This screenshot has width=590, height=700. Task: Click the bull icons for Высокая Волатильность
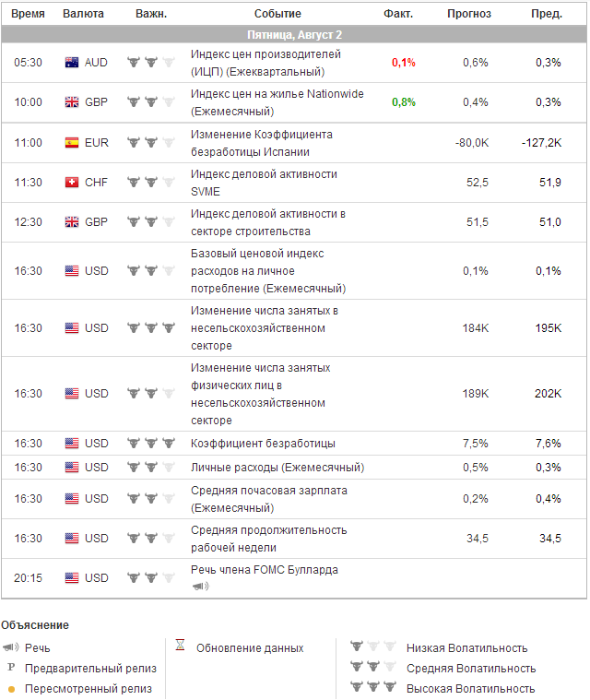tap(373, 688)
